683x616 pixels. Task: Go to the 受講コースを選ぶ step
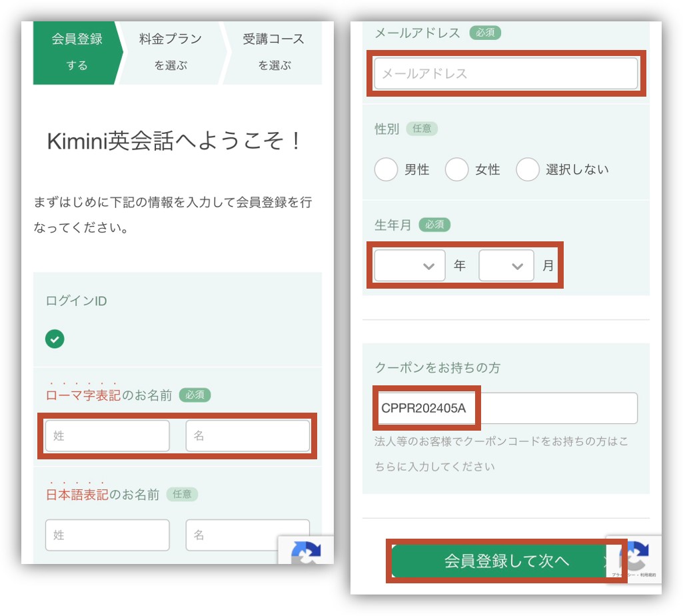point(273,52)
